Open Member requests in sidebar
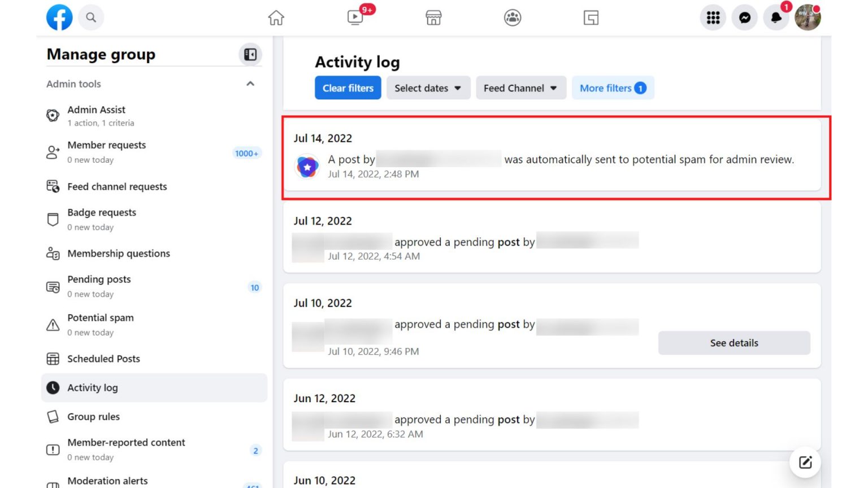The height and width of the screenshot is (488, 868). (x=106, y=151)
